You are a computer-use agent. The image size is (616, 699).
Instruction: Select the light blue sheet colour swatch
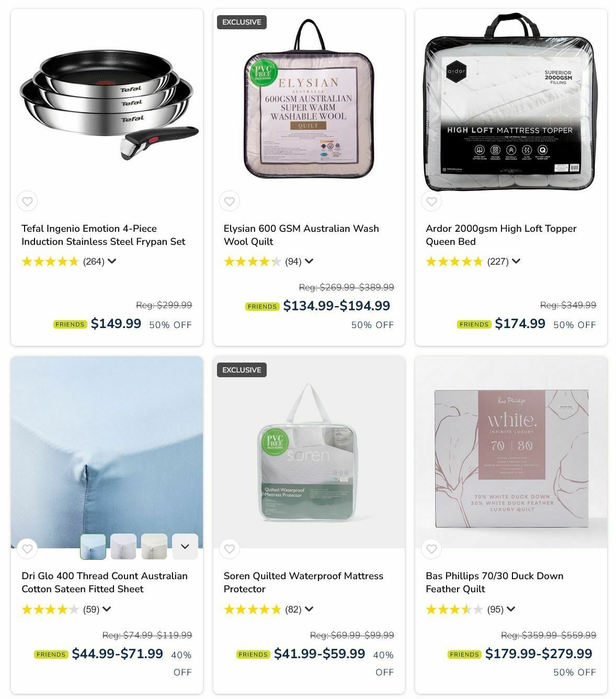(93, 547)
